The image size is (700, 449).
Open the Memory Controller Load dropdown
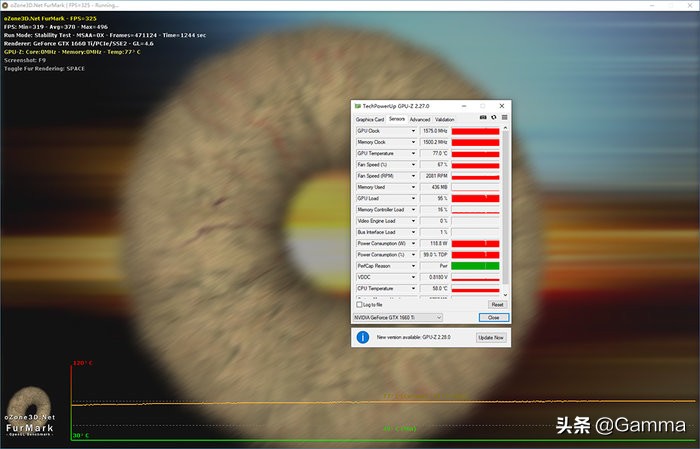pos(413,210)
